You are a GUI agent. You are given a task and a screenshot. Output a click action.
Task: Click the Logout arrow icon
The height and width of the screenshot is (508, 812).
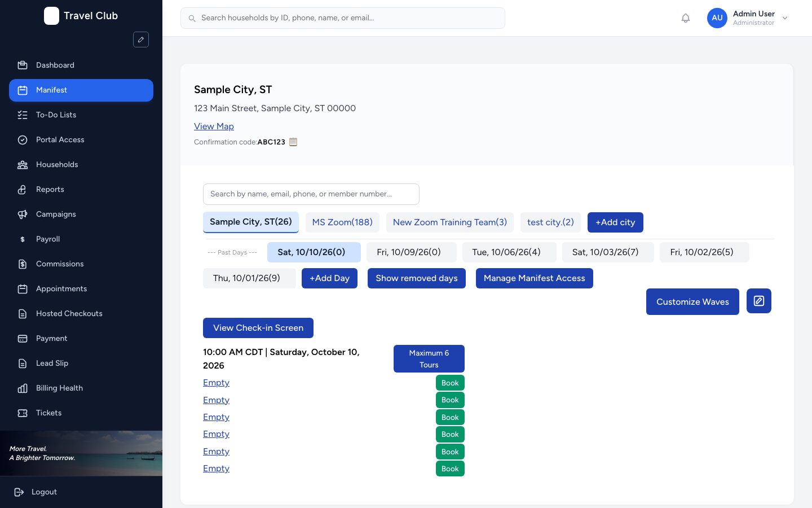[19, 492]
